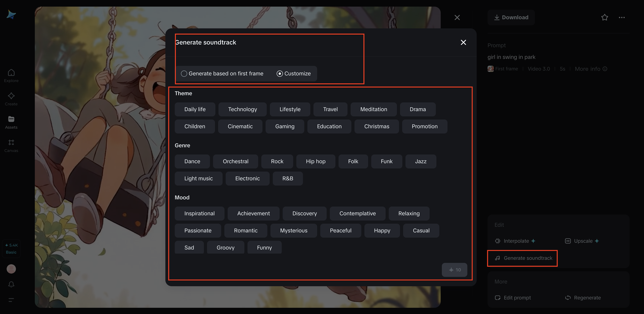The width and height of the screenshot is (644, 314).
Task: Select Generate based on first frame
Action: pos(184,74)
